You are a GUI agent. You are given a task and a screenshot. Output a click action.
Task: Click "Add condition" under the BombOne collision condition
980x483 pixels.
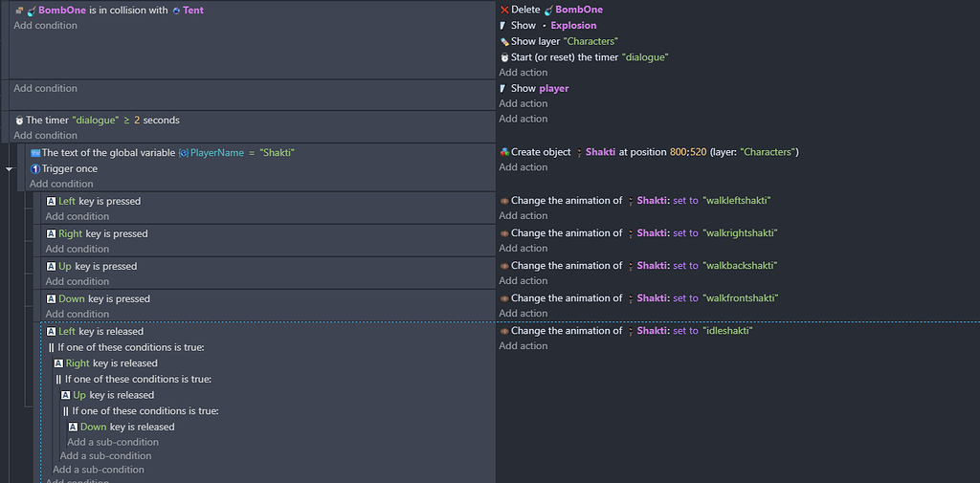46,26
